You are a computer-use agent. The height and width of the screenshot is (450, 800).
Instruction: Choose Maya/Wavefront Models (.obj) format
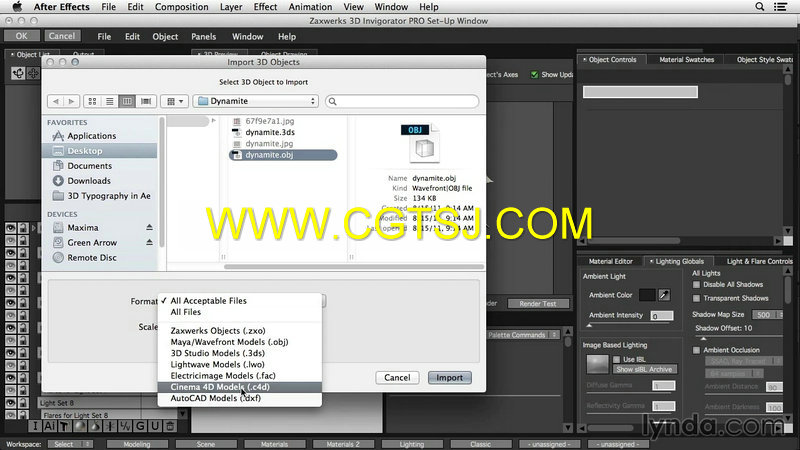pyautogui.click(x=240, y=342)
